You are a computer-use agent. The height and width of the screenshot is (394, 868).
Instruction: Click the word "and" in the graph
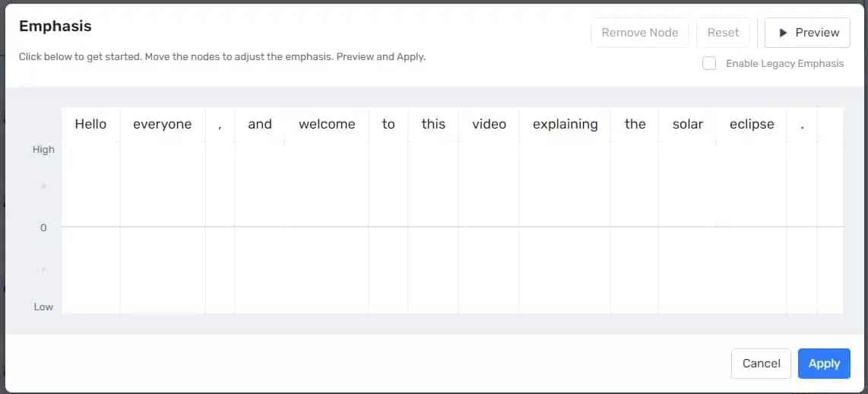tap(260, 124)
